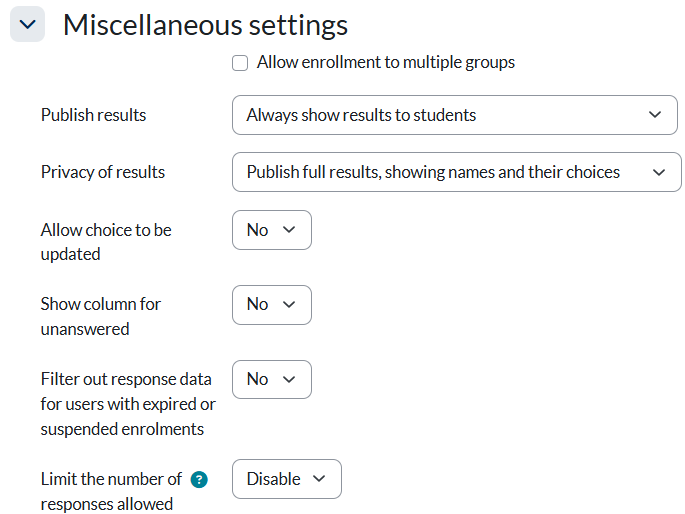Click the 'Limit the number of responses allowed' label
This screenshot has width=685, height=514.
point(110,491)
